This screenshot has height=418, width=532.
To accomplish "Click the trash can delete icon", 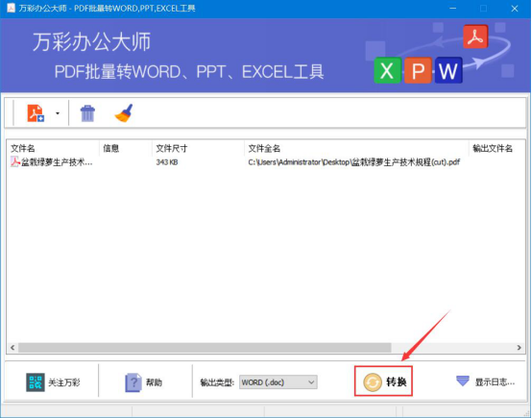I will [87, 113].
